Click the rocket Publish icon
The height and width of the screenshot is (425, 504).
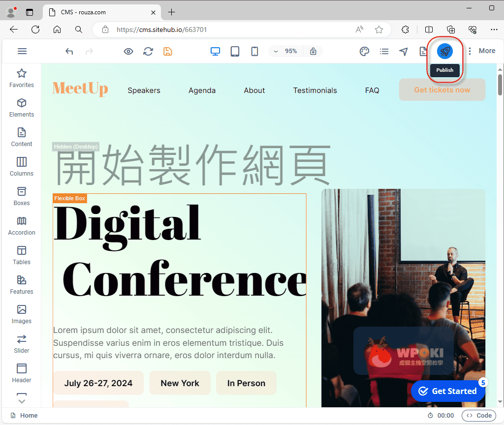click(x=444, y=51)
